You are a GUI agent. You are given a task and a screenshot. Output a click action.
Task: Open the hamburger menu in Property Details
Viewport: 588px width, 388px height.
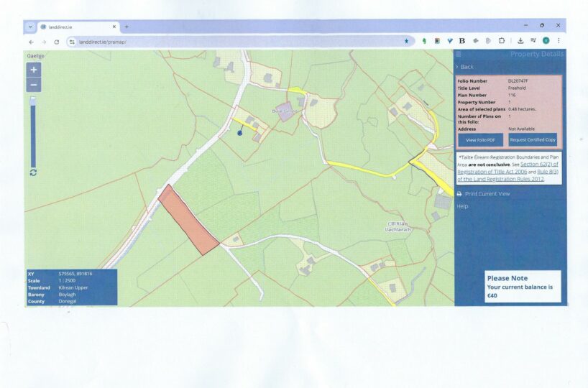(x=459, y=55)
